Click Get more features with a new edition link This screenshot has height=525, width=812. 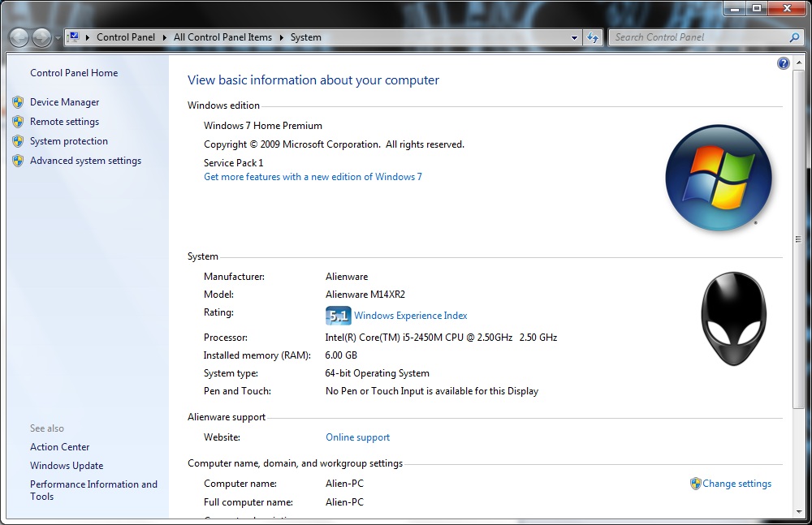(313, 177)
